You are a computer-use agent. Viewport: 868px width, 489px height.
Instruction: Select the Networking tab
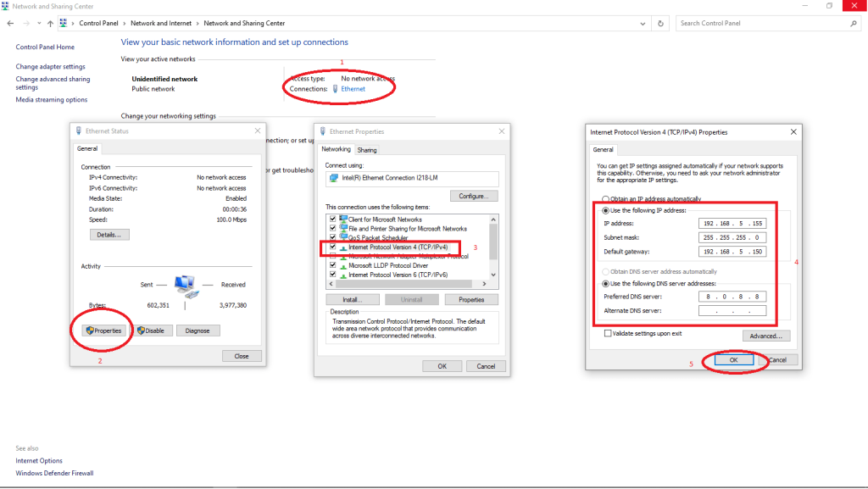point(336,149)
